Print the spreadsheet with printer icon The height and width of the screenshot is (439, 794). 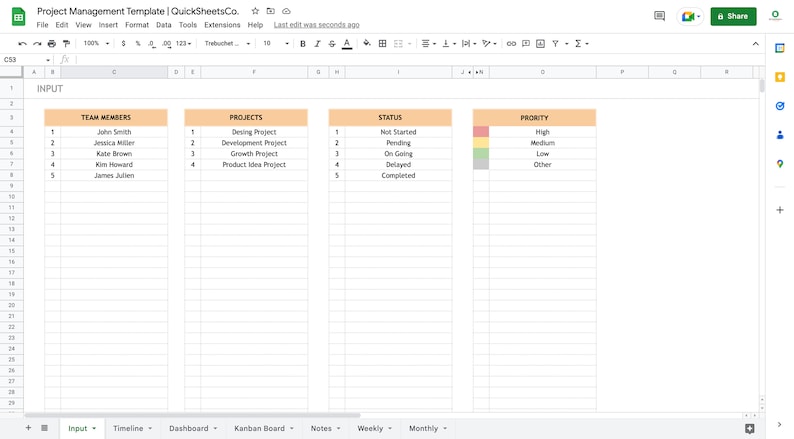(x=52, y=44)
